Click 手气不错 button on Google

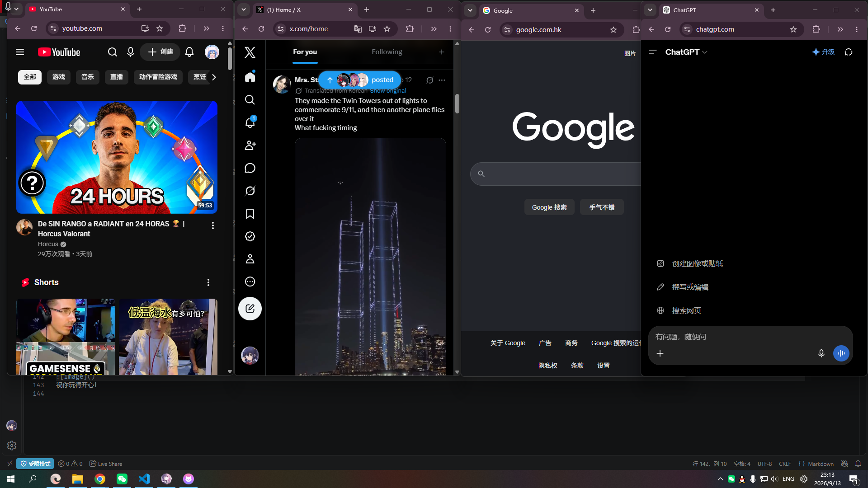(x=602, y=207)
